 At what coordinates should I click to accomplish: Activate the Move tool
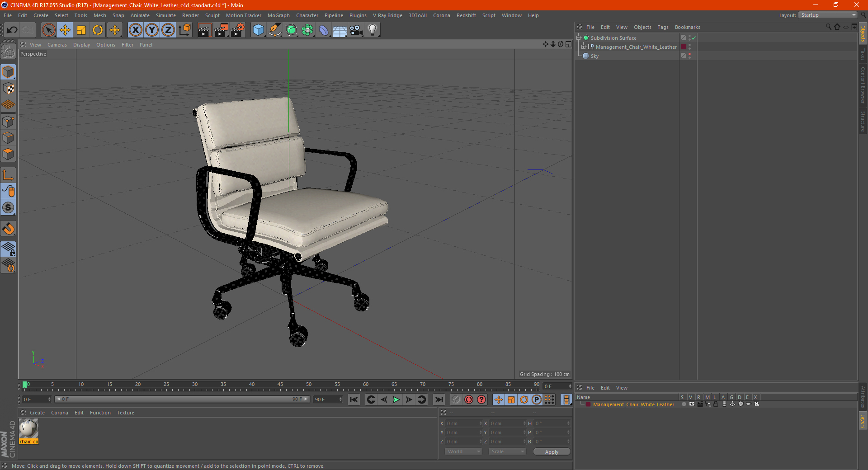click(x=65, y=30)
